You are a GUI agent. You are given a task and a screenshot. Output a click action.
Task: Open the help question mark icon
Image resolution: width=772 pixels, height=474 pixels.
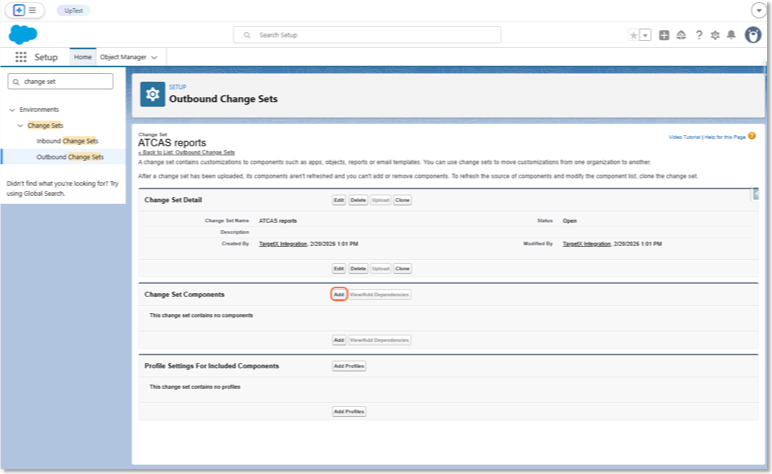coord(699,35)
